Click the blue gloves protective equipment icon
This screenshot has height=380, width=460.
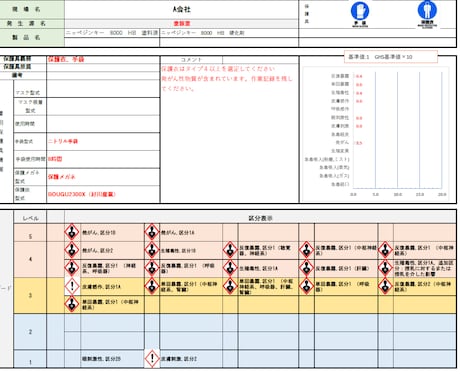[x=360, y=11]
